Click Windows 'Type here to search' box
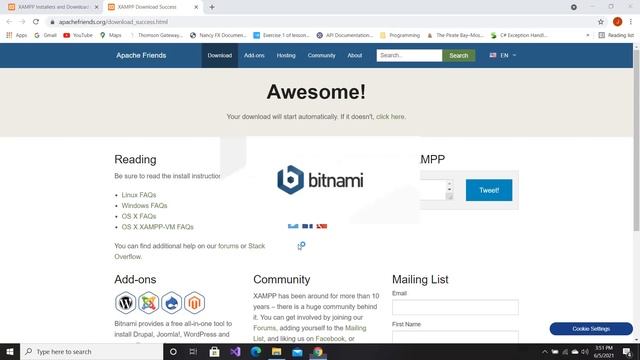This screenshot has height=360, width=640. 91,351
